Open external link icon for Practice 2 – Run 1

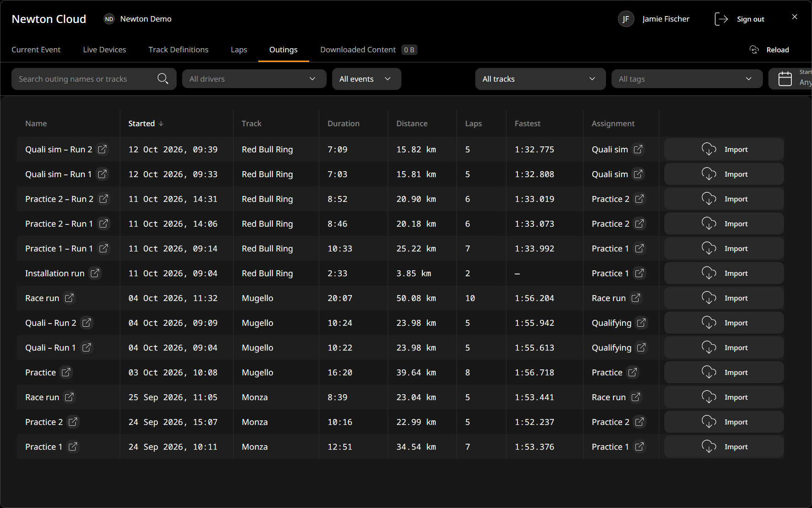click(104, 224)
